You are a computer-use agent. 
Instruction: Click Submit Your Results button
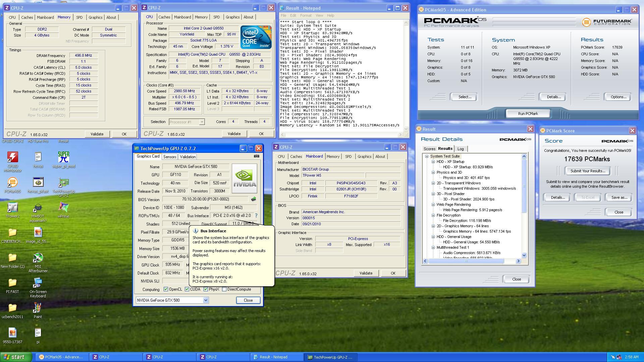coord(588,171)
